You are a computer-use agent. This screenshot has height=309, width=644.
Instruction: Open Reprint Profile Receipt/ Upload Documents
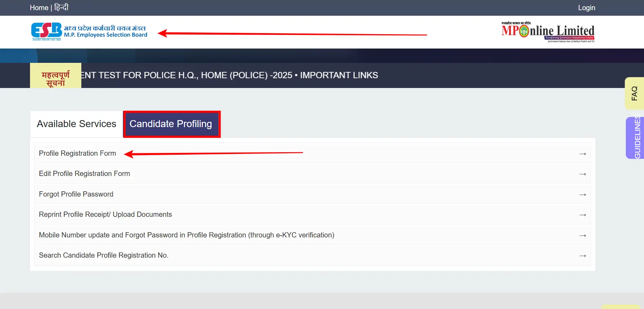point(105,214)
